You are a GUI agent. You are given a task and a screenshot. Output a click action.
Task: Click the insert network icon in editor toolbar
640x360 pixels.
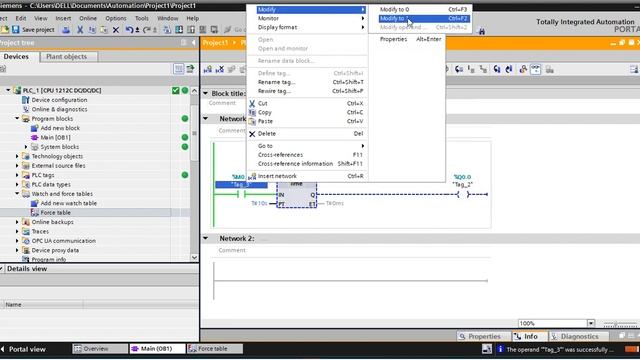point(208,69)
